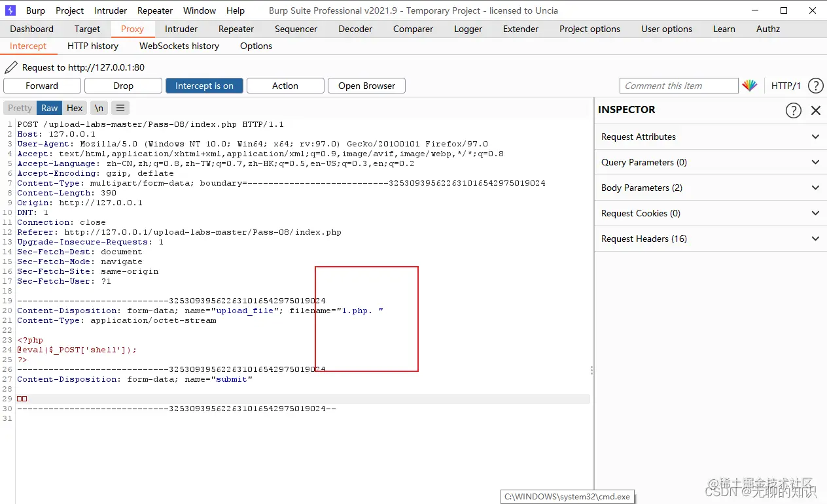Open the Help menu

(x=236, y=10)
